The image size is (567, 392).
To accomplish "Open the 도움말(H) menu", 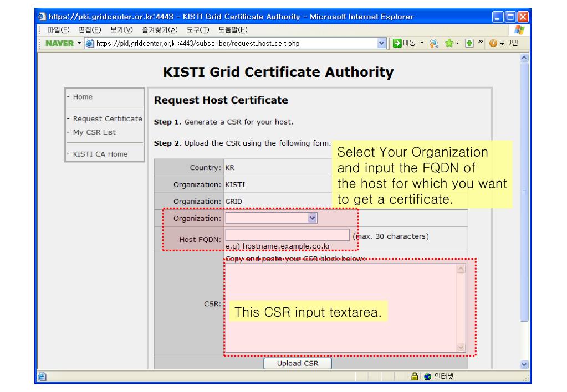I will tap(233, 30).
